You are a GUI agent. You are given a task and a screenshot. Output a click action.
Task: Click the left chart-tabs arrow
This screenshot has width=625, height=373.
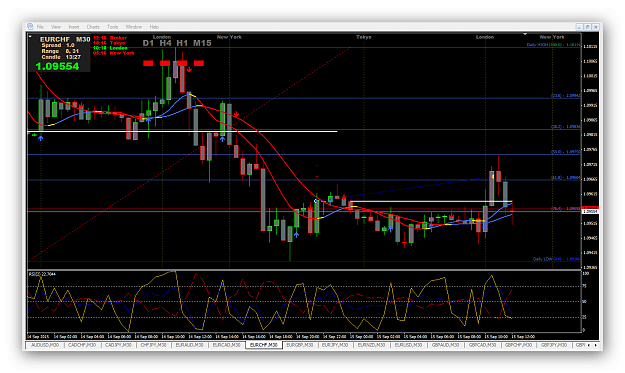(589, 345)
